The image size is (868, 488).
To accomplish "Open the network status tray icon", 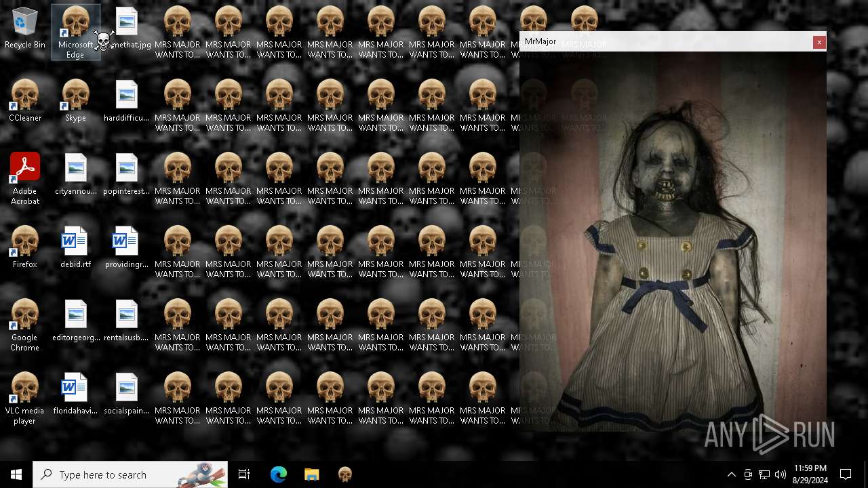I will point(764,474).
